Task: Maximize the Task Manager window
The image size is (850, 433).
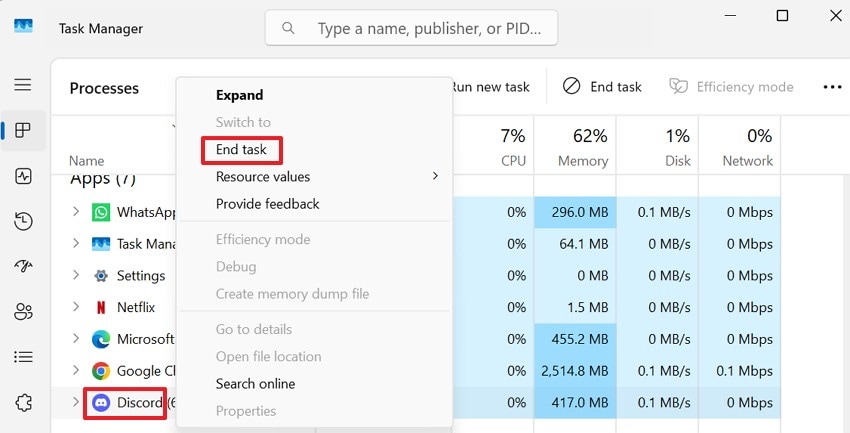Action: click(x=782, y=16)
